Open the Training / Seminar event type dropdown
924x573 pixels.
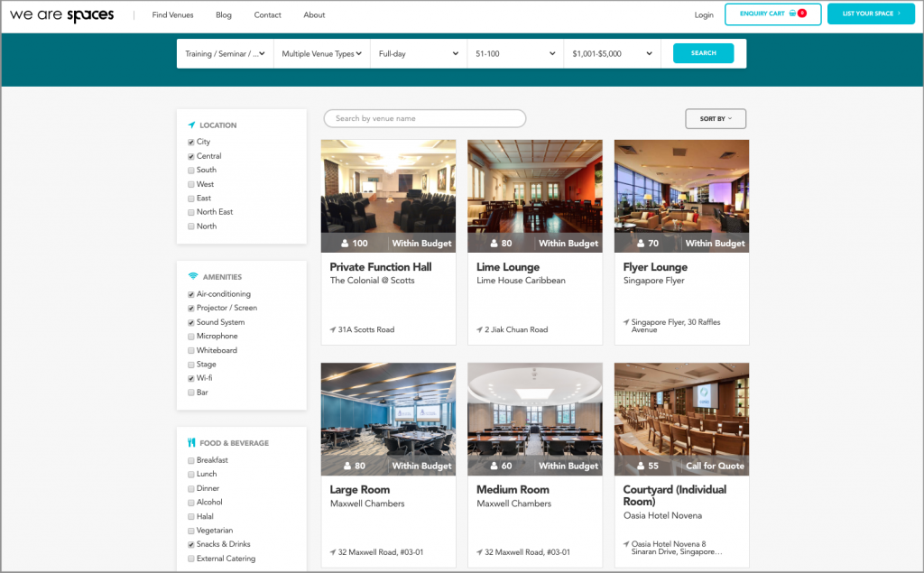(225, 53)
